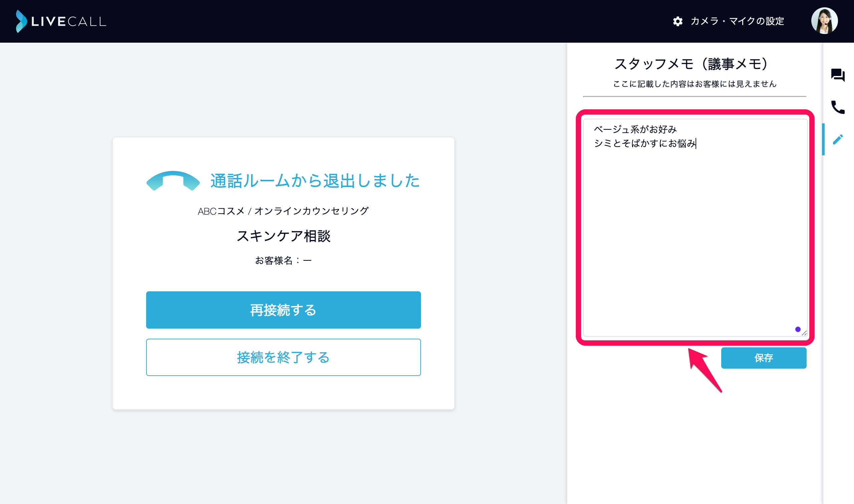End the session with 接続を終了する
The width and height of the screenshot is (854, 504).
(284, 357)
